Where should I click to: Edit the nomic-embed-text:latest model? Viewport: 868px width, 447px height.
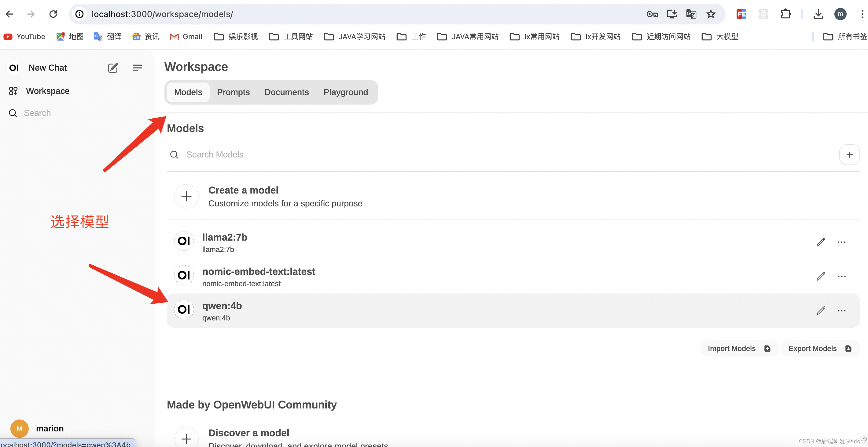821,276
